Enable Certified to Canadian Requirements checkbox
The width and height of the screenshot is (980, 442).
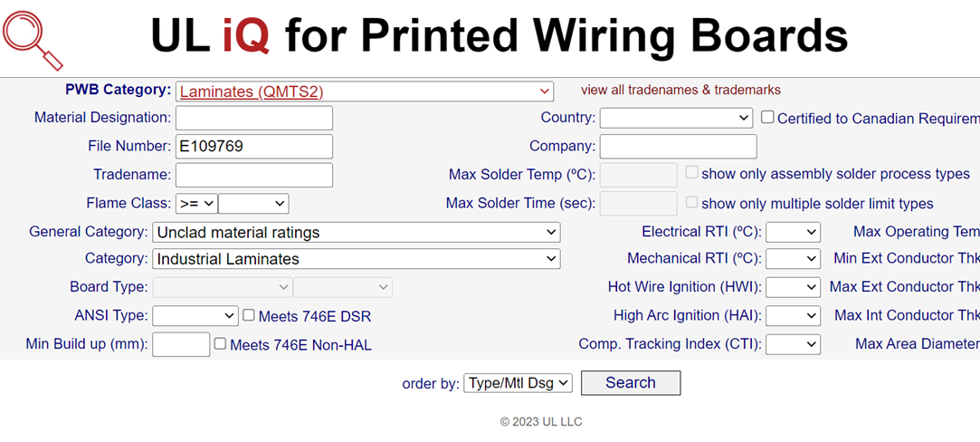coord(767,117)
